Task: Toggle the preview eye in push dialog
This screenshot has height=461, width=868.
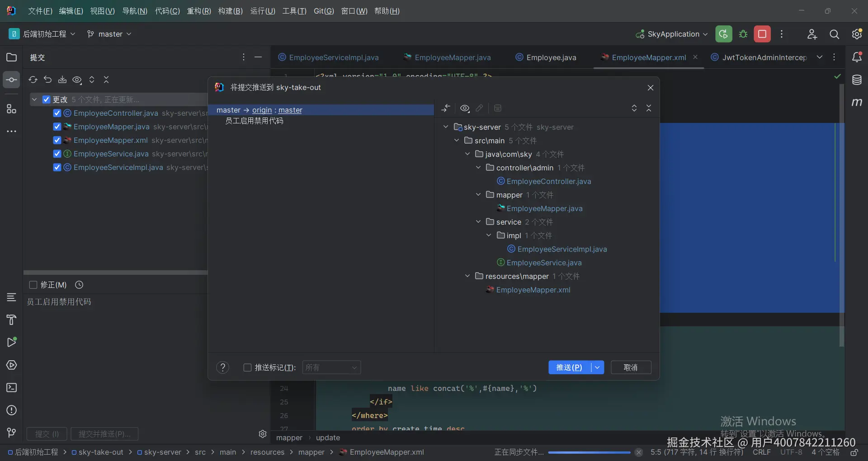Action: click(x=465, y=108)
